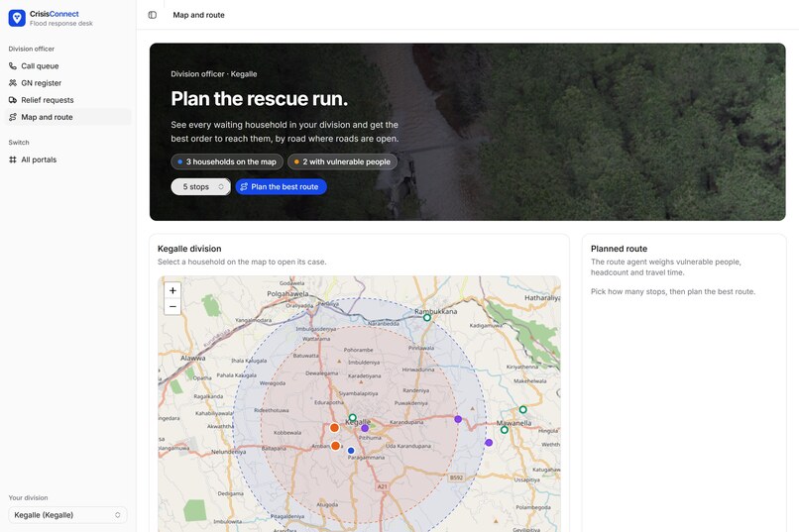Select the green marker north of Mawanella

pyautogui.click(x=522, y=409)
